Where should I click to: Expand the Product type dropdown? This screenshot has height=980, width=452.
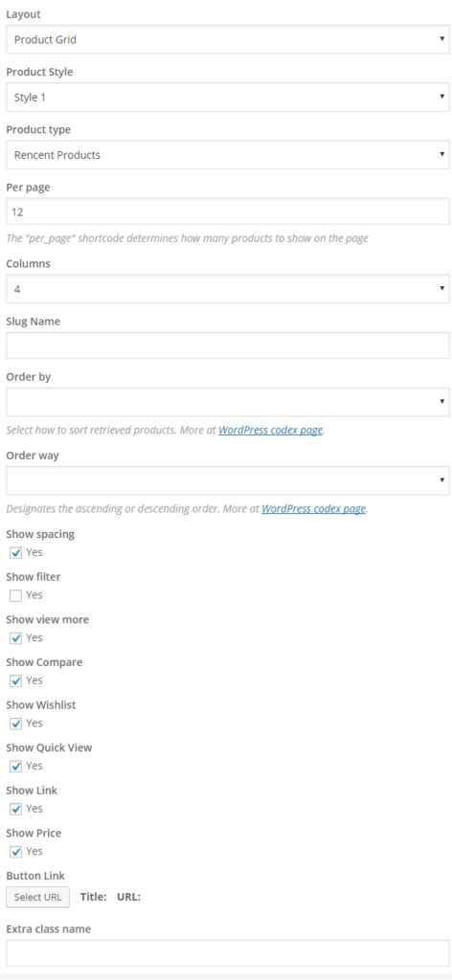[x=228, y=154]
